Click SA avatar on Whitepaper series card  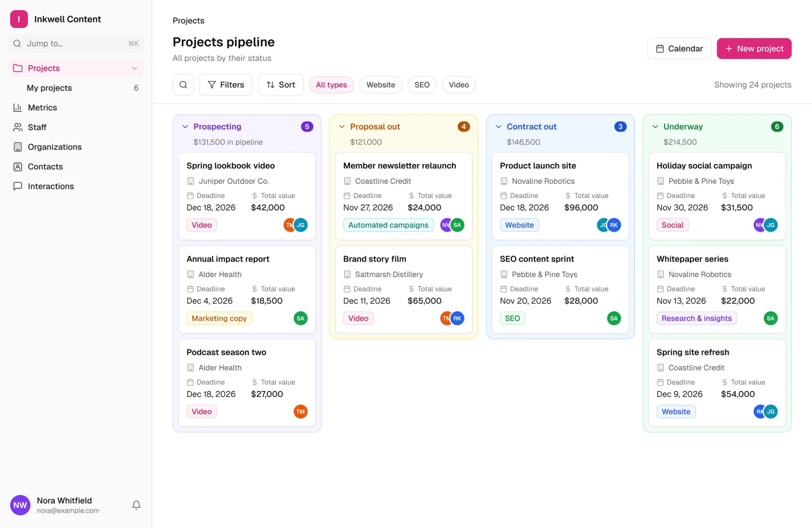click(x=770, y=318)
